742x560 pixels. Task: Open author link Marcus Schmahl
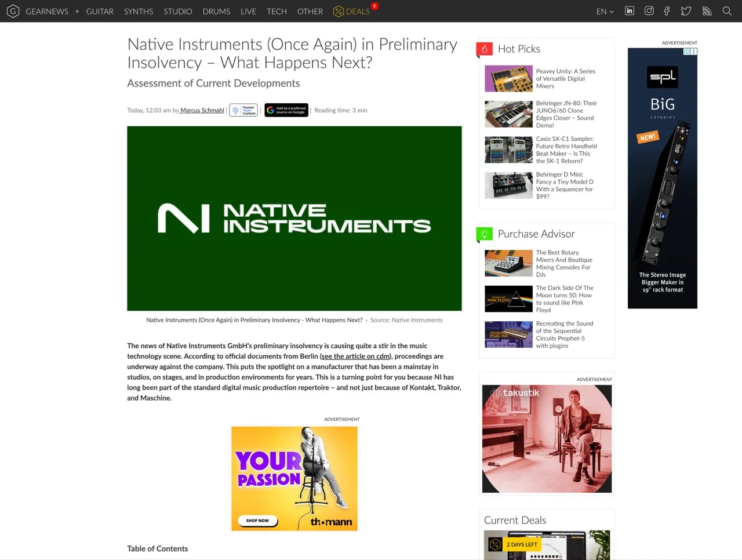(201, 110)
